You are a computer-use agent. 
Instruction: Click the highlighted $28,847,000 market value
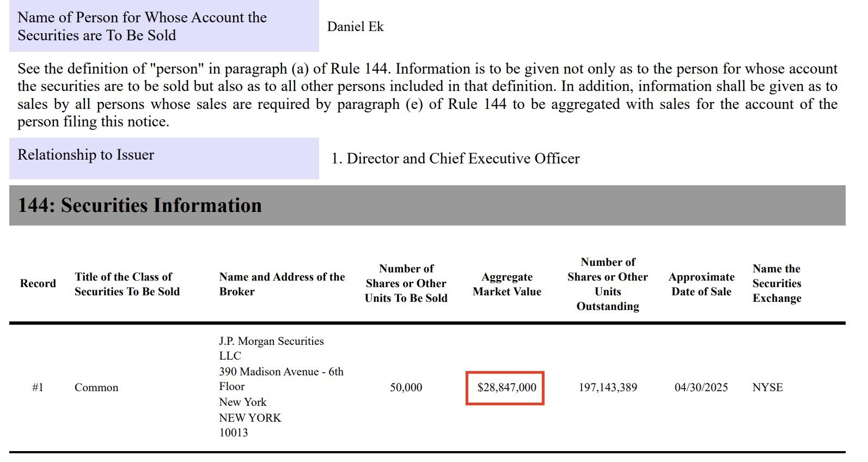506,387
